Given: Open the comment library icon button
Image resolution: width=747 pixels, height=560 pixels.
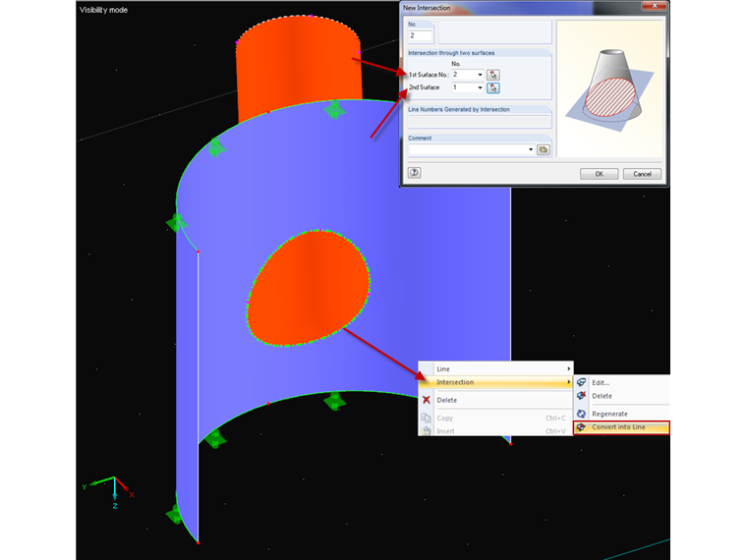Looking at the screenshot, I should point(544,149).
